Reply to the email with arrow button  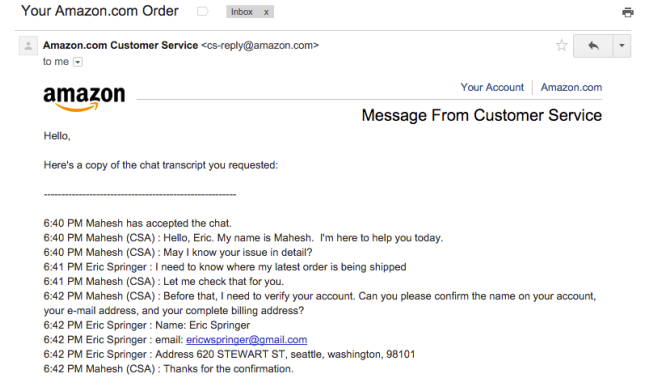pyautogui.click(x=593, y=45)
